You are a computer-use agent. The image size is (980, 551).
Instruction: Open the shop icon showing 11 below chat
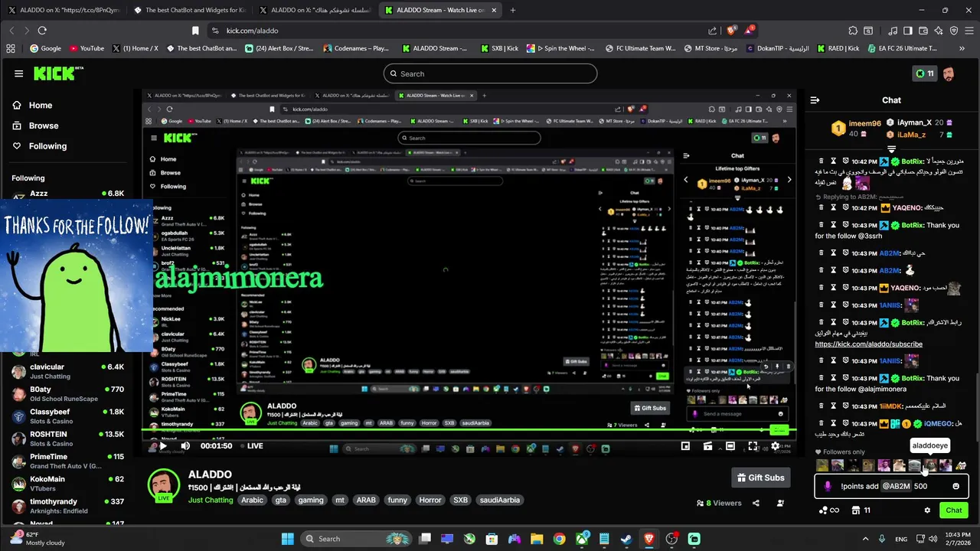pyautogui.click(x=861, y=510)
